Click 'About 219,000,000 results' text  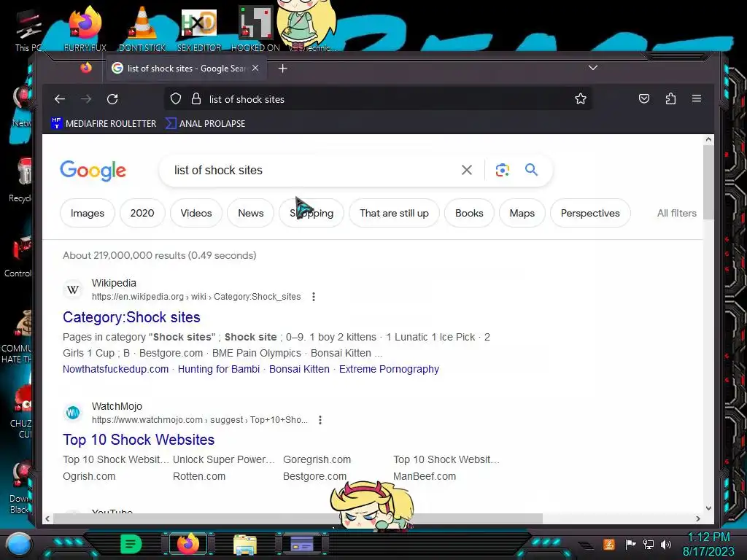(x=160, y=255)
